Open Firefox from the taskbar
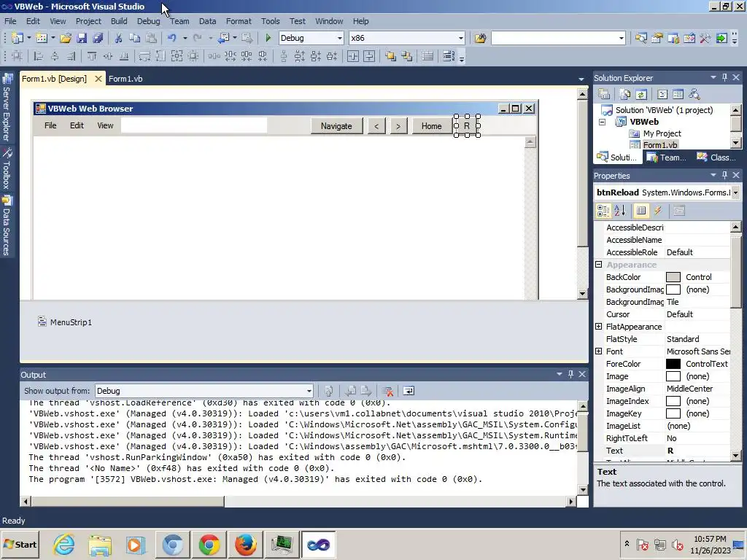This screenshot has width=747, height=560. [x=245, y=545]
